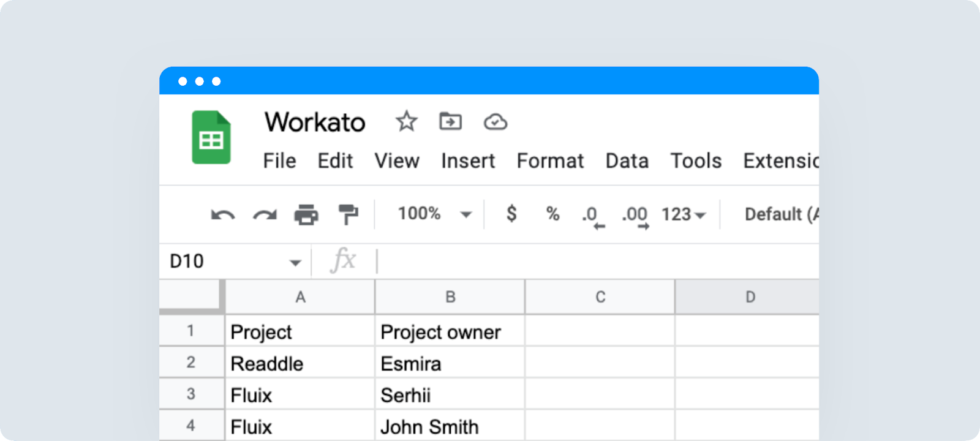Check the cloud save status icon
The width and height of the screenshot is (980, 441).
click(495, 123)
